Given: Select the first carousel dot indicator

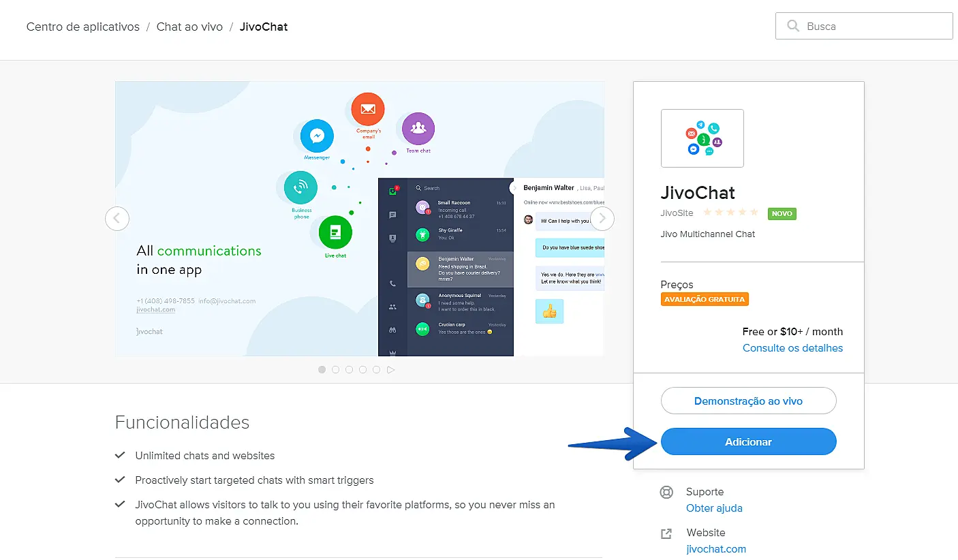Looking at the screenshot, I should (x=322, y=370).
